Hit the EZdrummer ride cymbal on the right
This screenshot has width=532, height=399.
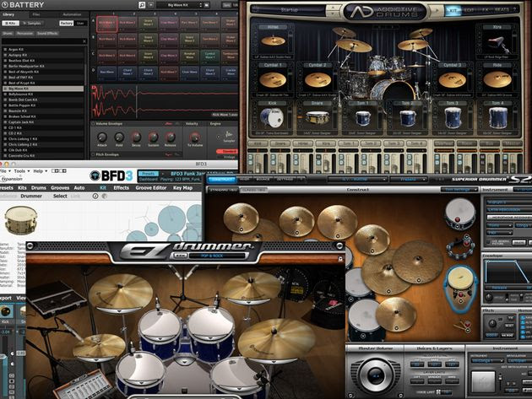coord(276,340)
